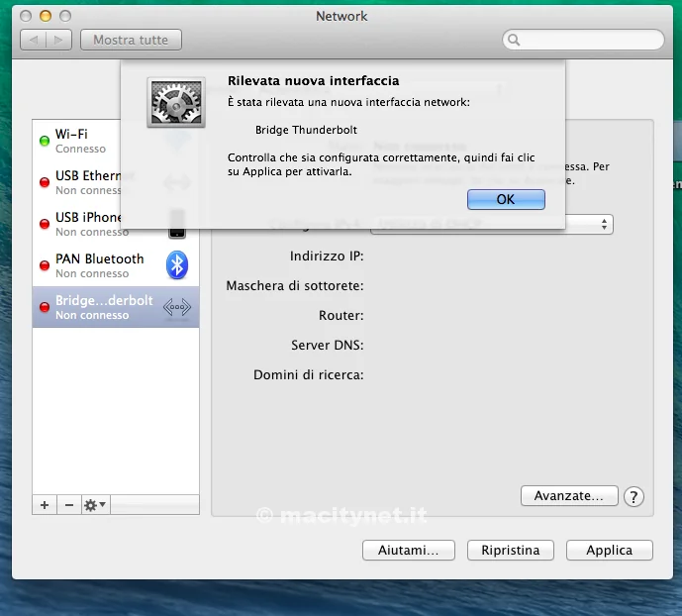Click the 'Router:' label
The height and width of the screenshot is (616, 682).
(341, 315)
